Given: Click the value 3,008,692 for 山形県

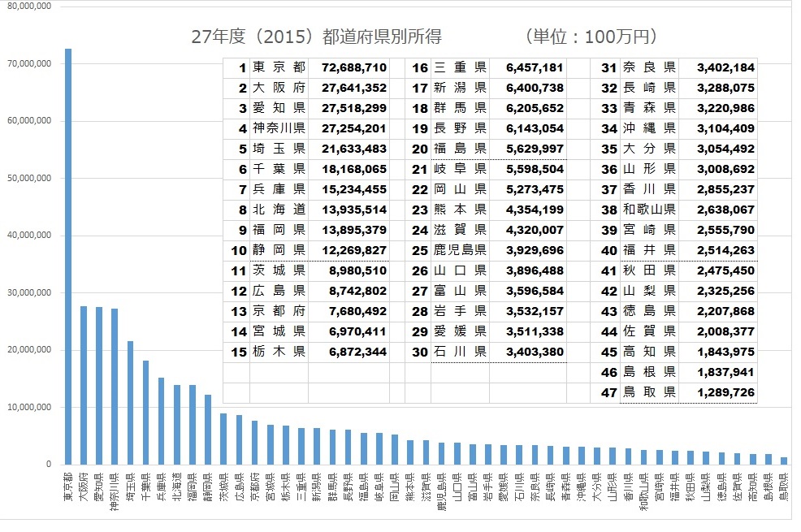Looking at the screenshot, I should point(725,169).
